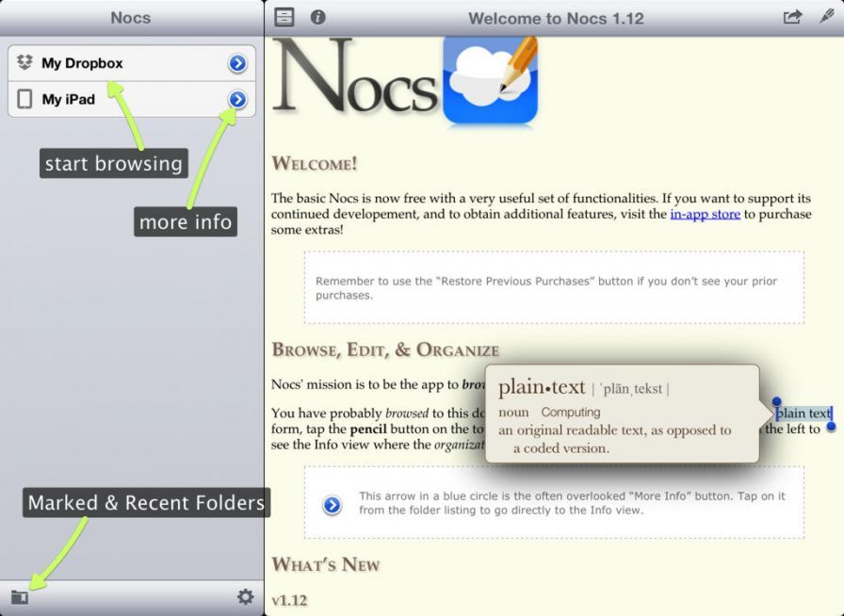
Task: Tap the Share export icon
Action: tap(794, 16)
